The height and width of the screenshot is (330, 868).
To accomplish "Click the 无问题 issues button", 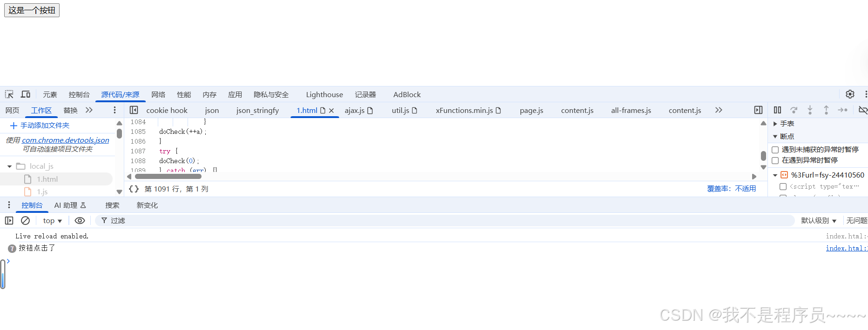I will point(856,221).
